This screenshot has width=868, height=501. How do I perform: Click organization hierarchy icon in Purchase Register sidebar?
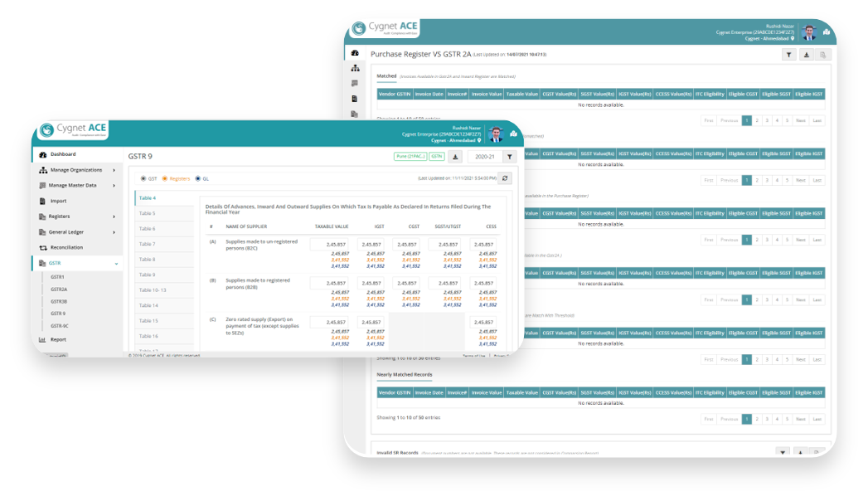click(355, 68)
